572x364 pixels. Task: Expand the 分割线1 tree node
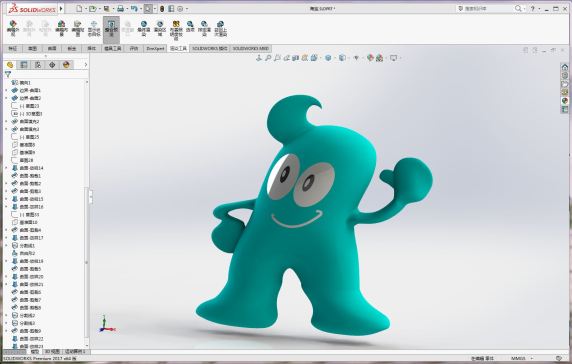tap(6, 245)
